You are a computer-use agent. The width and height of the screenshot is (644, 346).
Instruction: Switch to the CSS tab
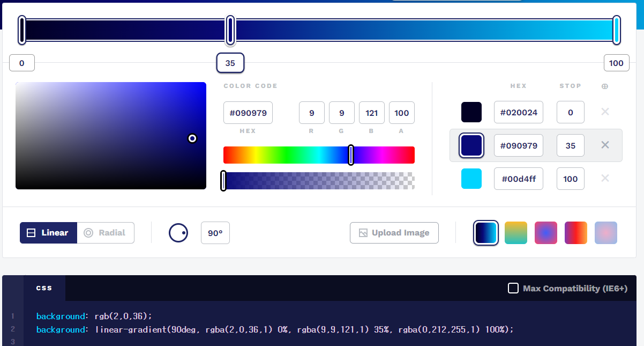[x=44, y=288]
